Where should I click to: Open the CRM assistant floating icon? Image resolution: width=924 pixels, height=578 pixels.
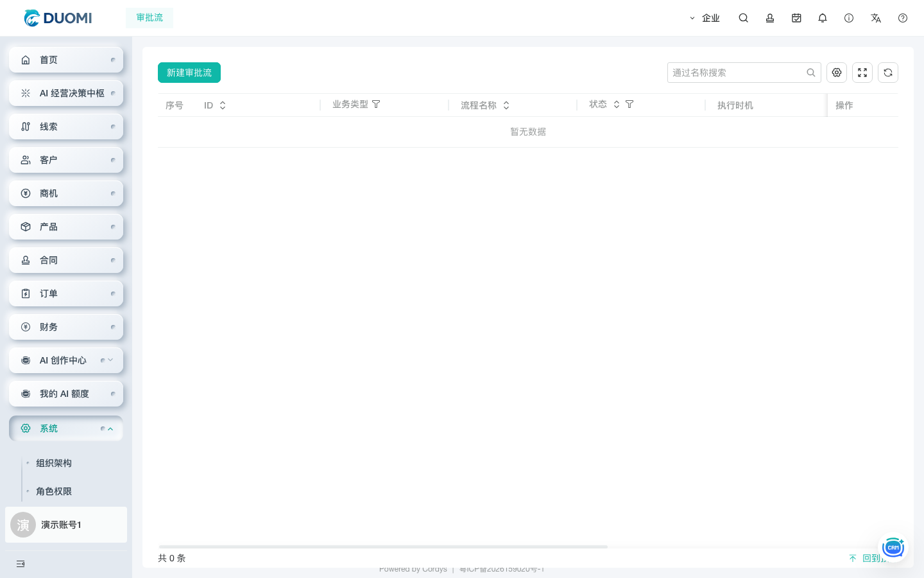pyautogui.click(x=893, y=547)
